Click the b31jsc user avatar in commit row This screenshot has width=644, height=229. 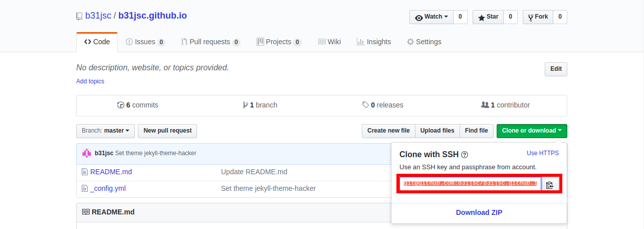click(x=87, y=153)
